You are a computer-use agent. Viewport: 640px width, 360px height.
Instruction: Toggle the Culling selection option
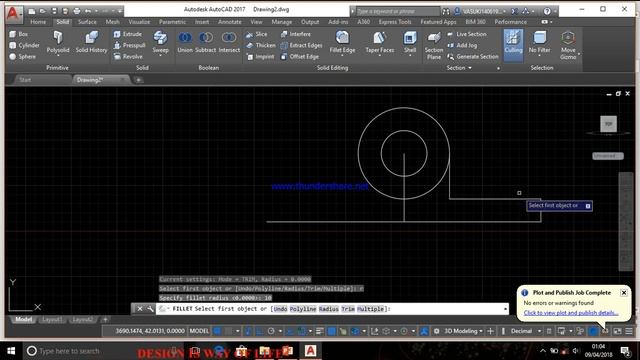[x=513, y=45]
